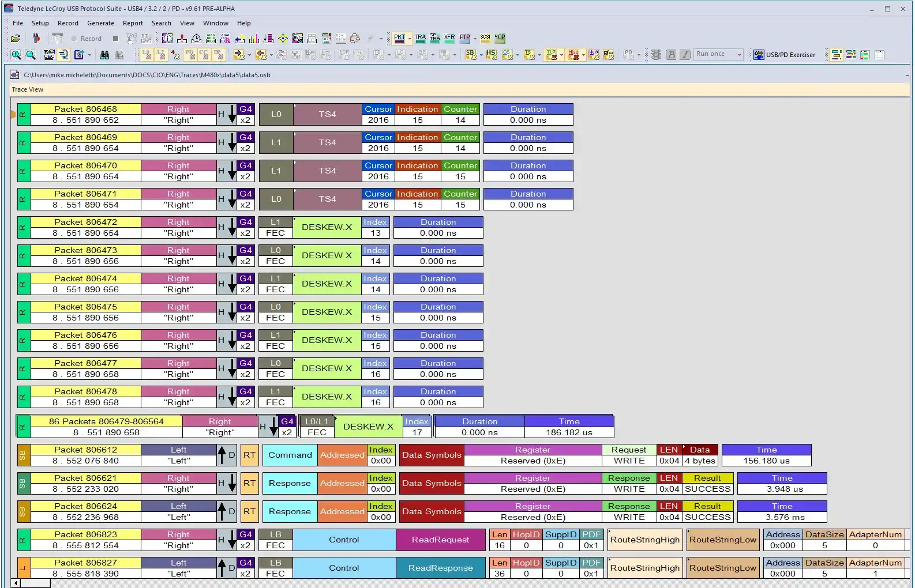This screenshot has height=588, width=915.
Task: Open the Report menu
Action: tap(133, 23)
